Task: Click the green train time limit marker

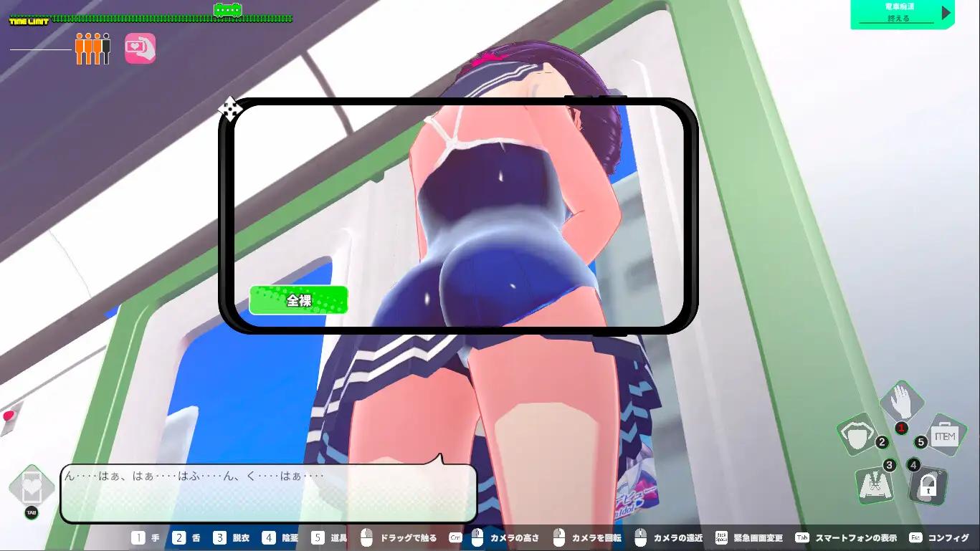Action: tap(228, 10)
